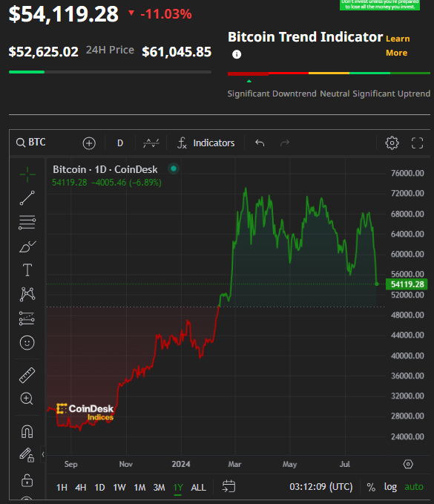Follow the Learn More link
The height and width of the screenshot is (504, 434).
pos(398,45)
